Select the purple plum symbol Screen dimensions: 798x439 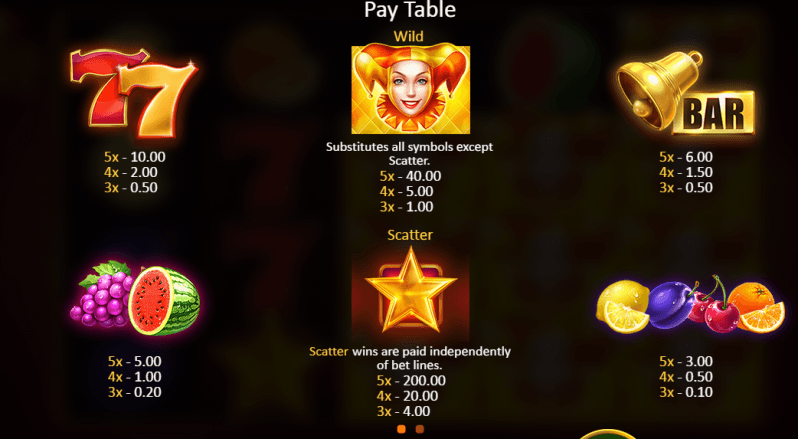click(x=670, y=304)
